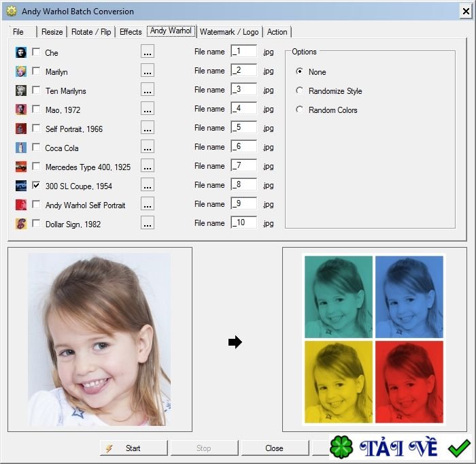Click the Andy Warhol Self Portrait icon
This screenshot has width=476, height=464.
click(21, 205)
